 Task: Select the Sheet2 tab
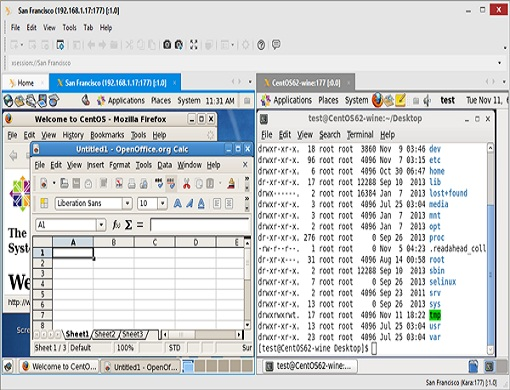point(105,334)
